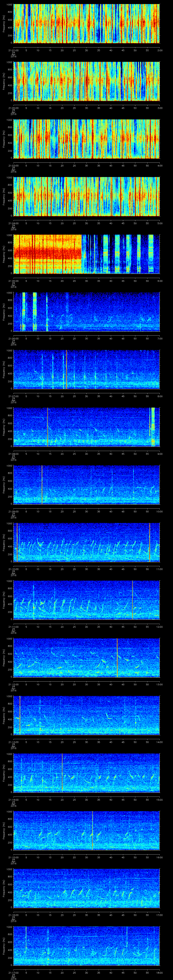The height and width of the screenshot is (980, 173).
Task: Click the 4:00 end time label
Action: tap(160, 166)
